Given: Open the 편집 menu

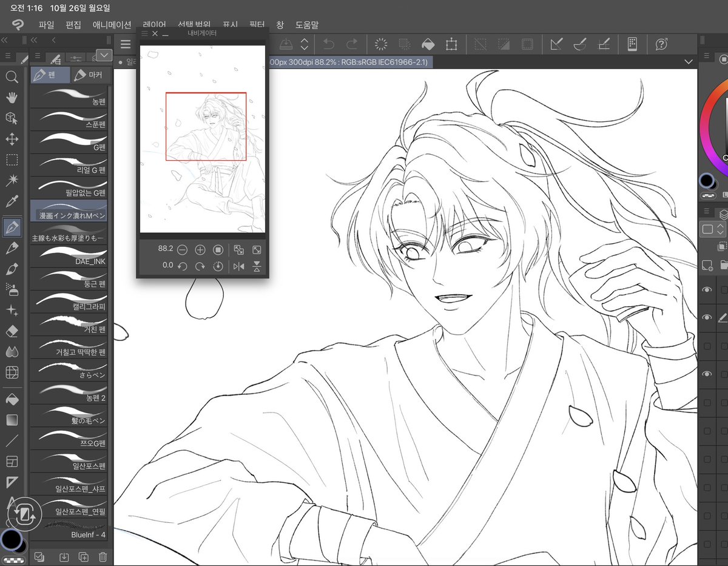Looking at the screenshot, I should point(73,25).
